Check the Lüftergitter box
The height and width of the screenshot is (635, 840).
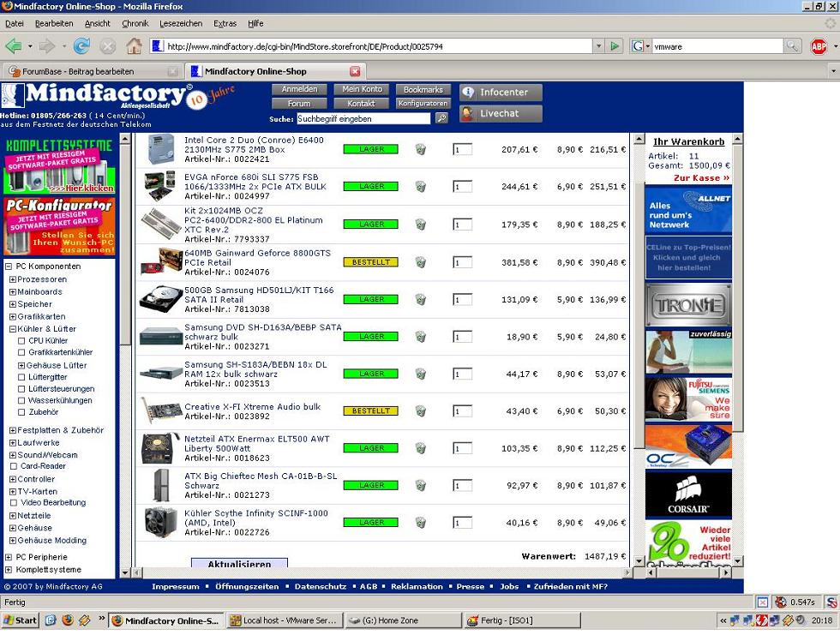pos(21,377)
